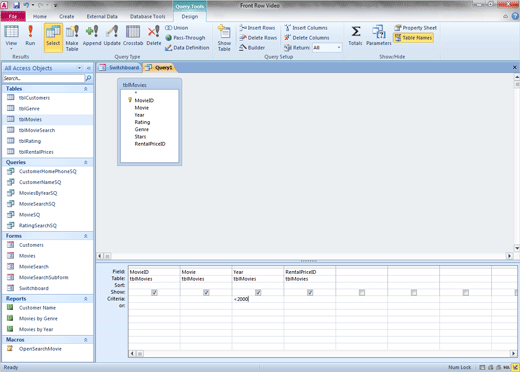Screen dimensions: 520x372
Task: Check Show box in seventh empty column
Action: [466, 292]
